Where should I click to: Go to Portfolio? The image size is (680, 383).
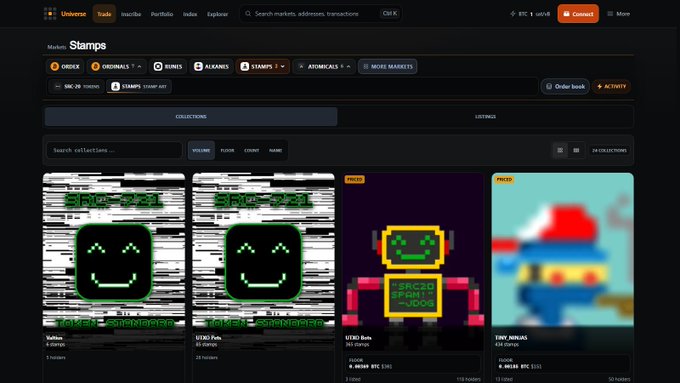162,14
